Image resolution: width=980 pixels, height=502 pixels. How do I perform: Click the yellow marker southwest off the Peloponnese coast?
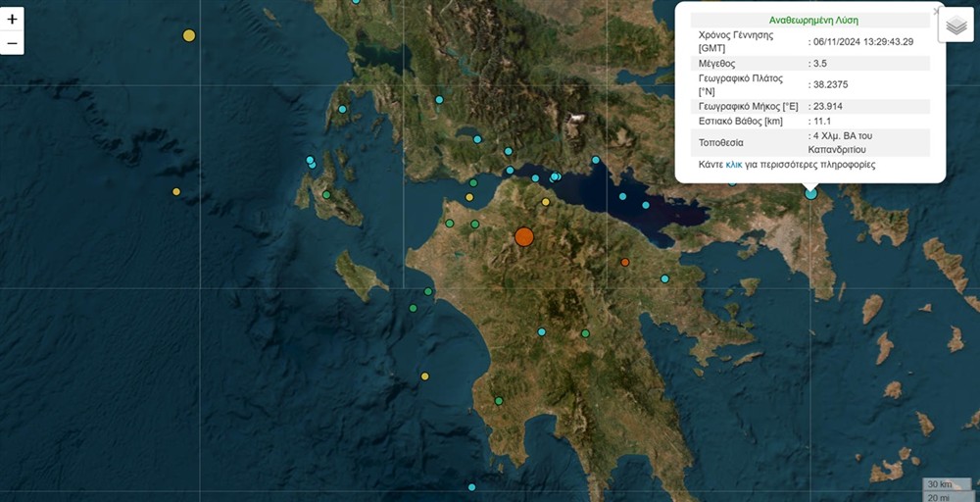click(424, 376)
